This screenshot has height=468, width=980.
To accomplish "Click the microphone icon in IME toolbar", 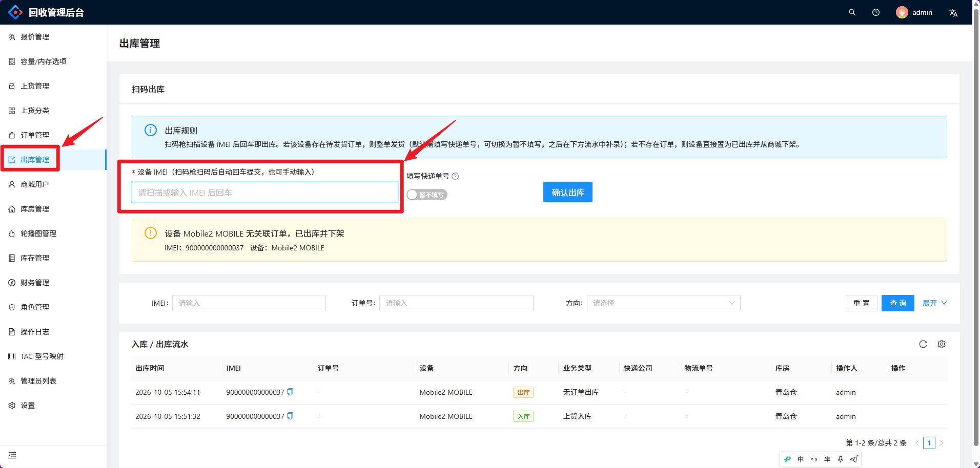I will [841, 459].
